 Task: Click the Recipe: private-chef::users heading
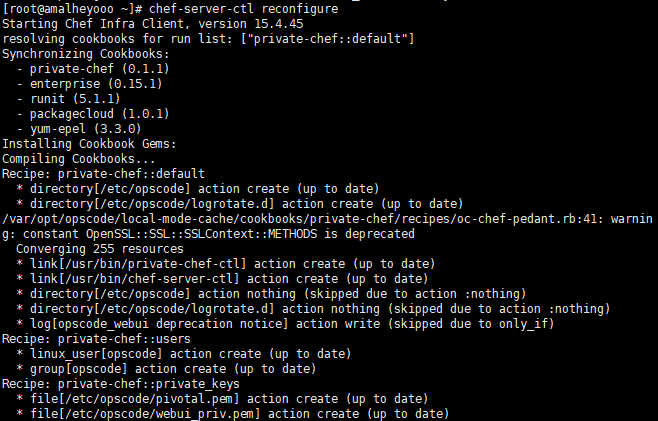point(97,339)
